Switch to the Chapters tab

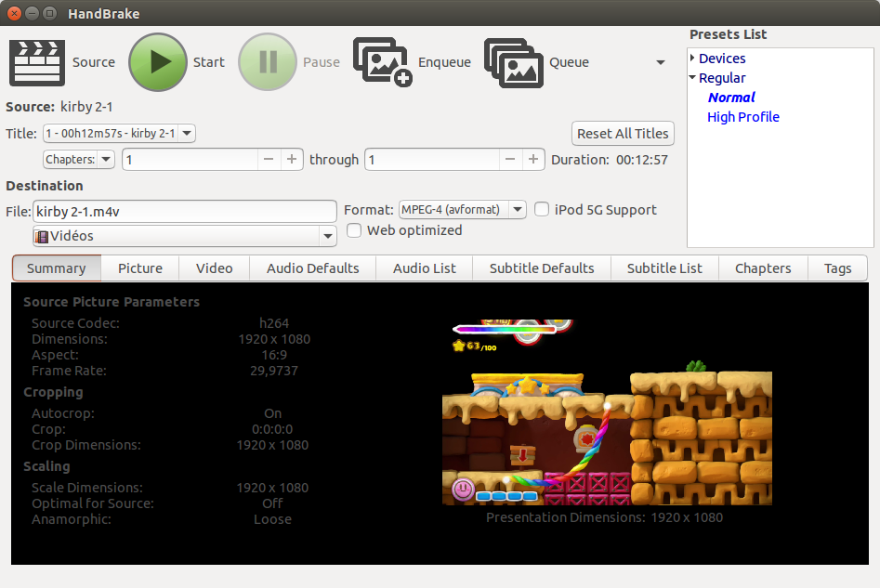[763, 268]
